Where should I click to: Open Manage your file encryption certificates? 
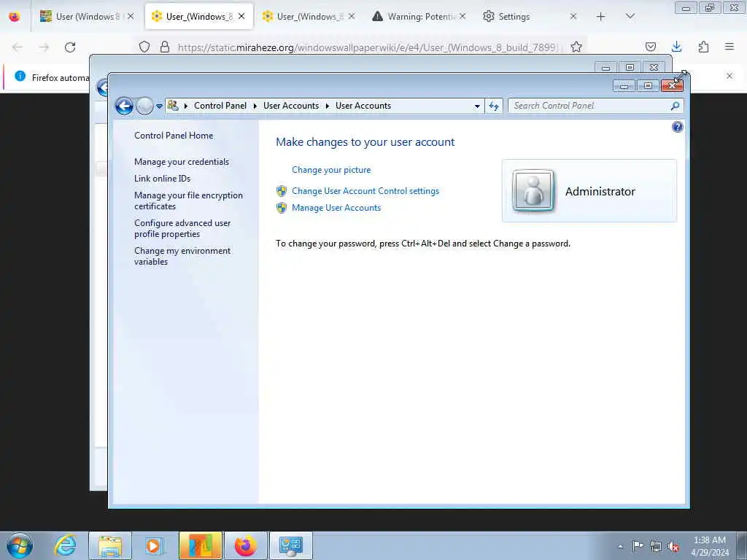(x=188, y=201)
